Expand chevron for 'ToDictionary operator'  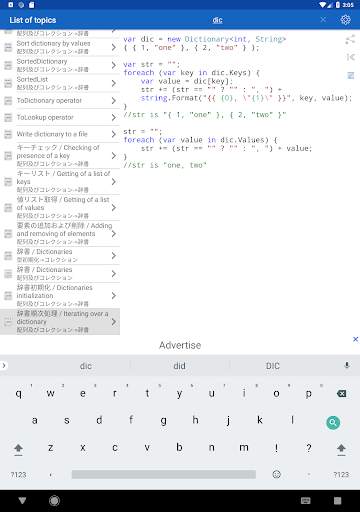click(114, 101)
